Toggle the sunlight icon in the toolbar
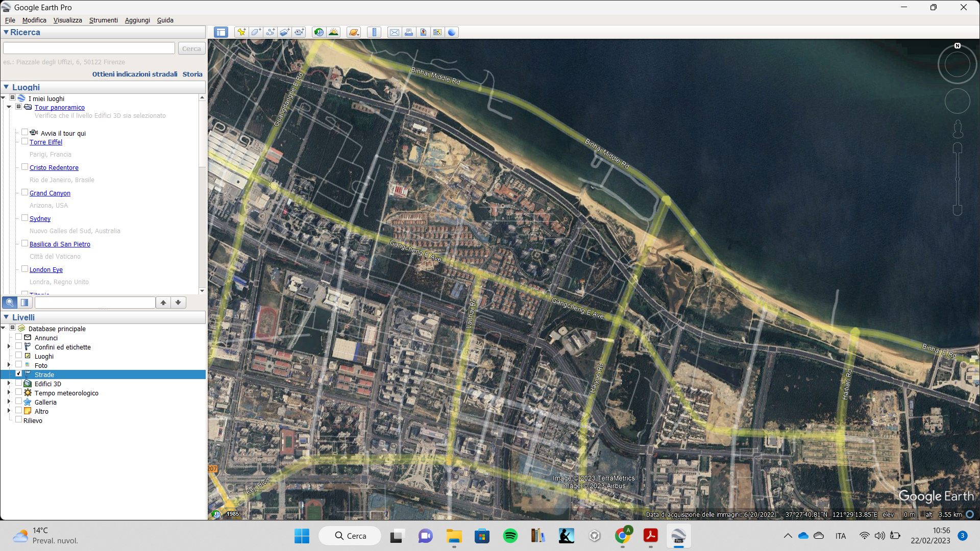The width and height of the screenshot is (980, 551). [x=333, y=32]
